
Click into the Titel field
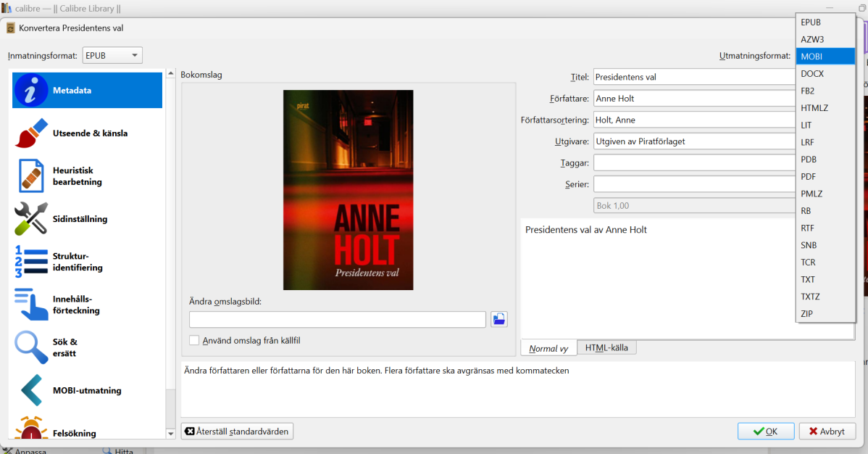point(695,77)
